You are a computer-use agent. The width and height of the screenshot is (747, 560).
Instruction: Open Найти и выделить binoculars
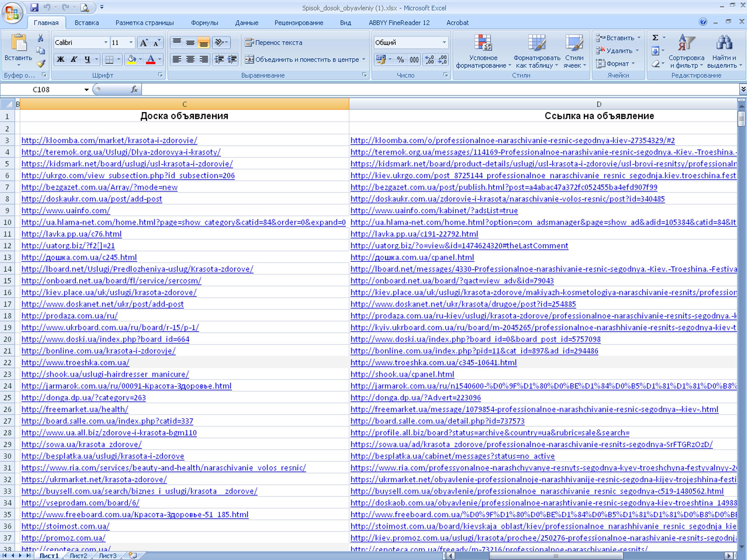tap(724, 51)
